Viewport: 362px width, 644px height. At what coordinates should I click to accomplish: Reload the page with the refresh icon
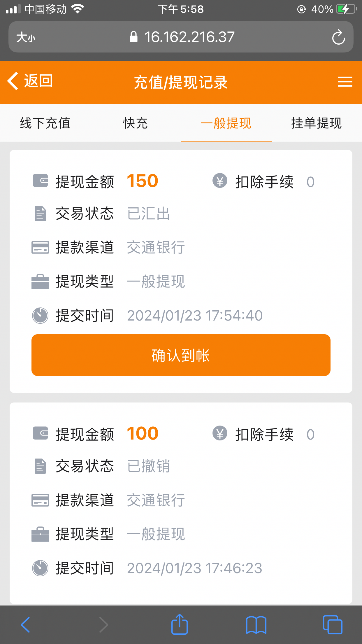(338, 37)
